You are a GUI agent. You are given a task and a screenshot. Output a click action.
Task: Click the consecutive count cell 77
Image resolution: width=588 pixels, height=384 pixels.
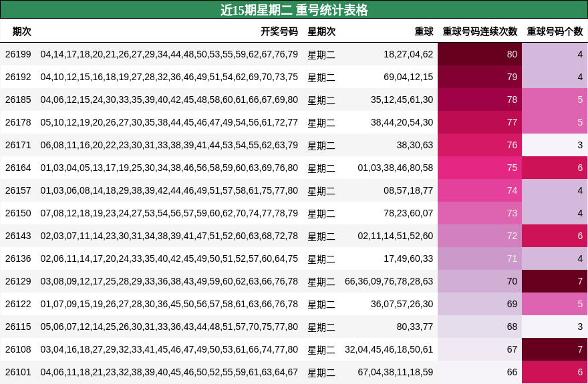(480, 122)
